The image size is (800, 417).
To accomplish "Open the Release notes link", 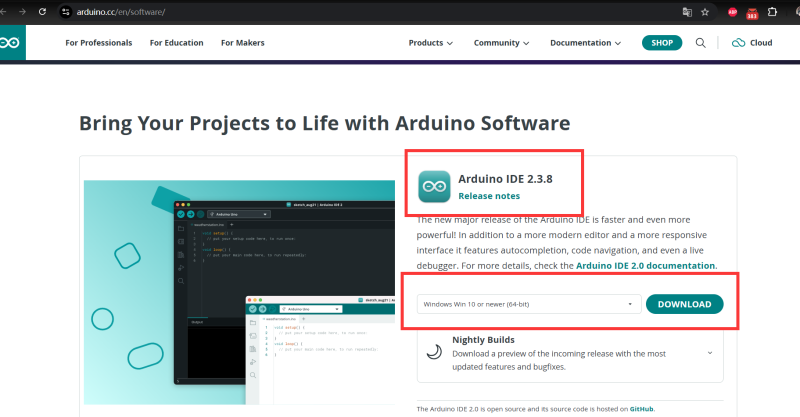I will click(489, 196).
